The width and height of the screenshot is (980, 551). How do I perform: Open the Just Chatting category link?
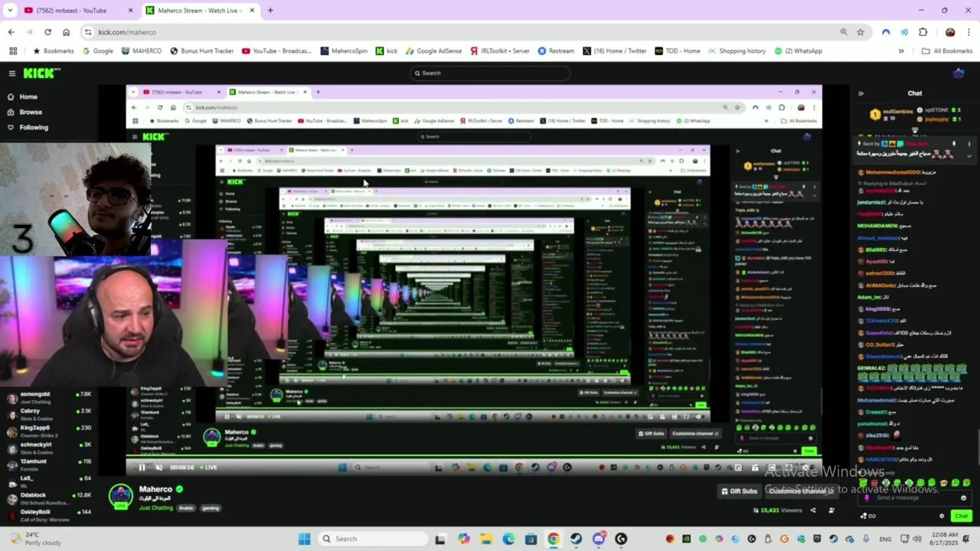click(155, 508)
